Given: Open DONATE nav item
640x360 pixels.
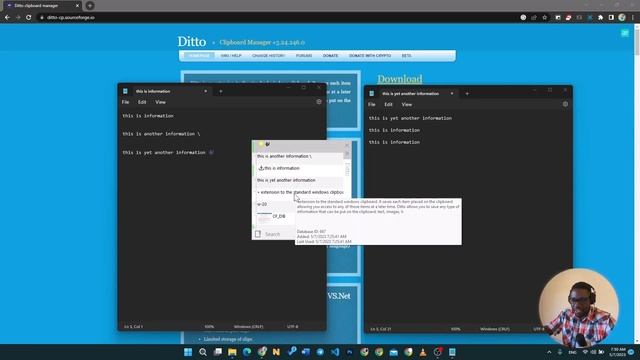Looking at the screenshot, I should click(x=330, y=56).
